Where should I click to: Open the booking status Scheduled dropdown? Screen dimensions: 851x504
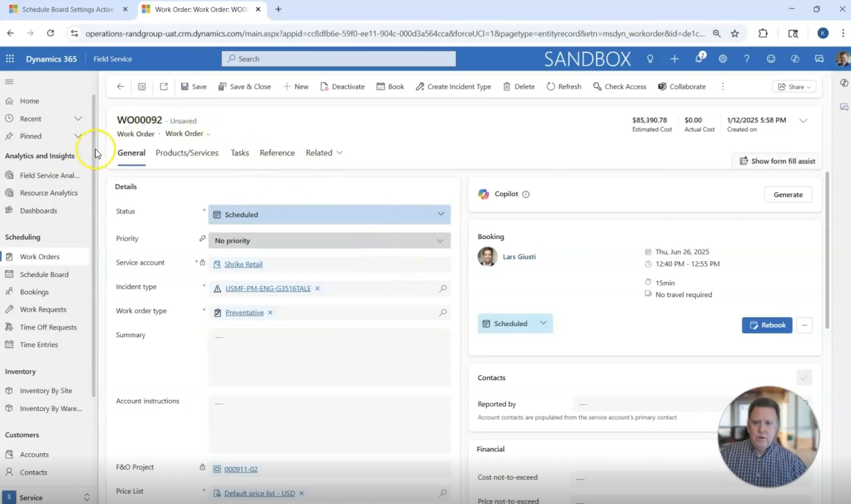coord(515,323)
